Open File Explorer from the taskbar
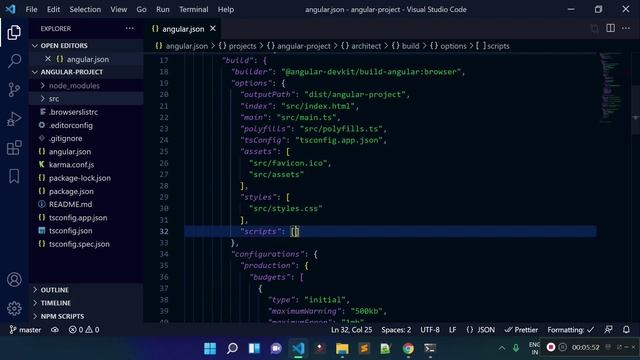 pos(342,348)
